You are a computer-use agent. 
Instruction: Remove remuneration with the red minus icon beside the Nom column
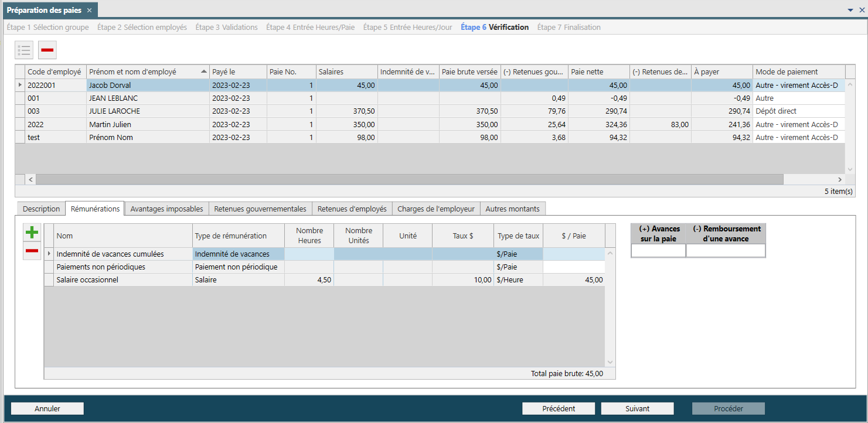32,251
